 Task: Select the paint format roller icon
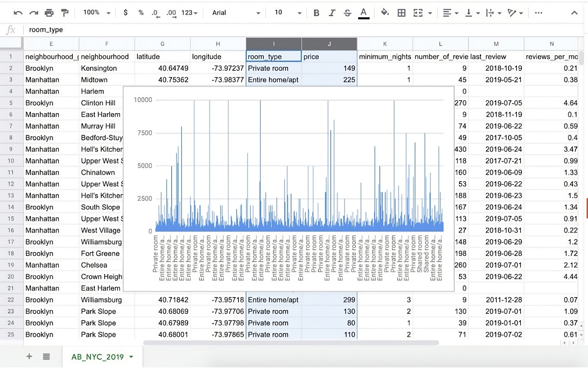(x=65, y=13)
